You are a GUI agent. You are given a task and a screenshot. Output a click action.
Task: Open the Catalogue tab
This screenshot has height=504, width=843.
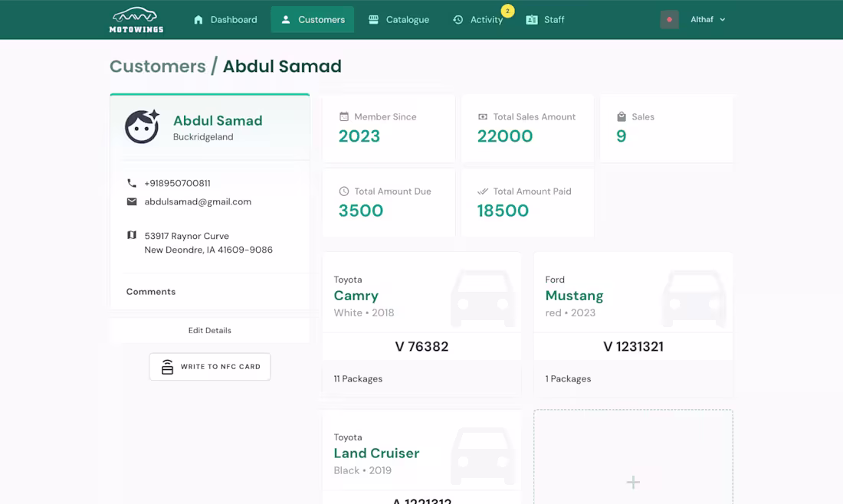pyautogui.click(x=399, y=20)
